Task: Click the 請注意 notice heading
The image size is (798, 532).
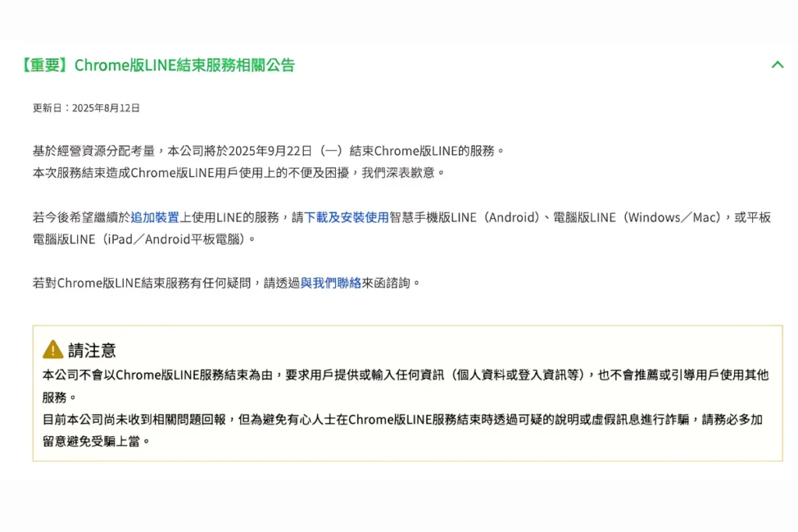Action: pos(92,350)
